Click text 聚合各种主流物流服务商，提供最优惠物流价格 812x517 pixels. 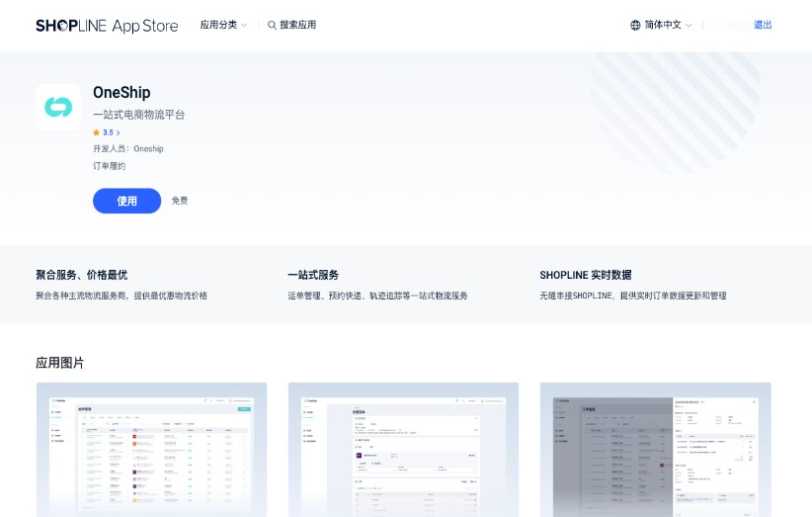click(x=122, y=296)
